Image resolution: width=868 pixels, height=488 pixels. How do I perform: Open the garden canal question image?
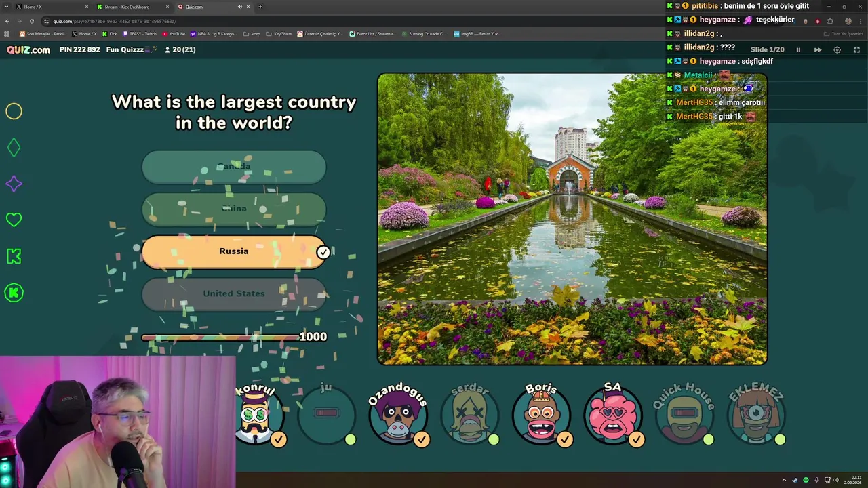click(572, 218)
